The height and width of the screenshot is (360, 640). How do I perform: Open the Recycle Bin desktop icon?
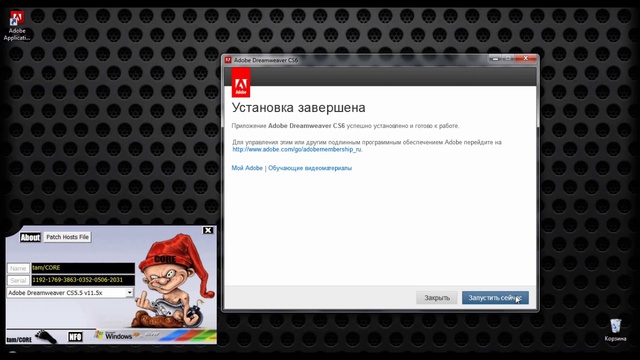616,330
